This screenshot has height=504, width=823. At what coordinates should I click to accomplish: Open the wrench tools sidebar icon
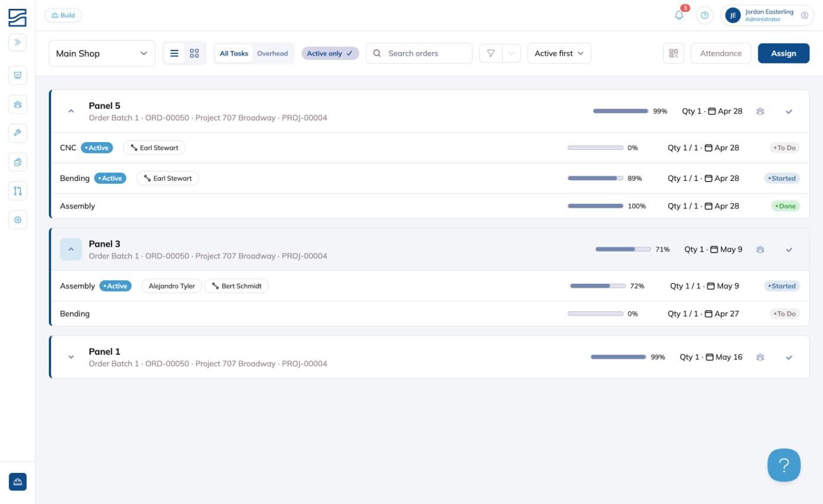click(x=18, y=133)
